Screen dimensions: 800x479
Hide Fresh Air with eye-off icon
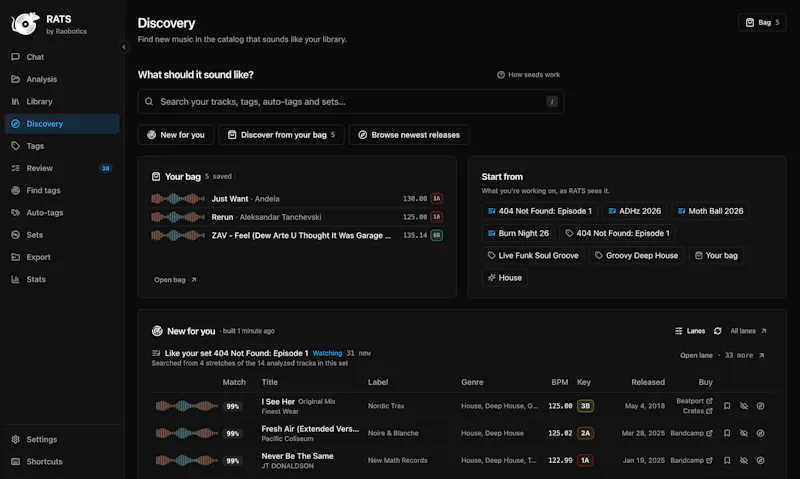click(744, 433)
